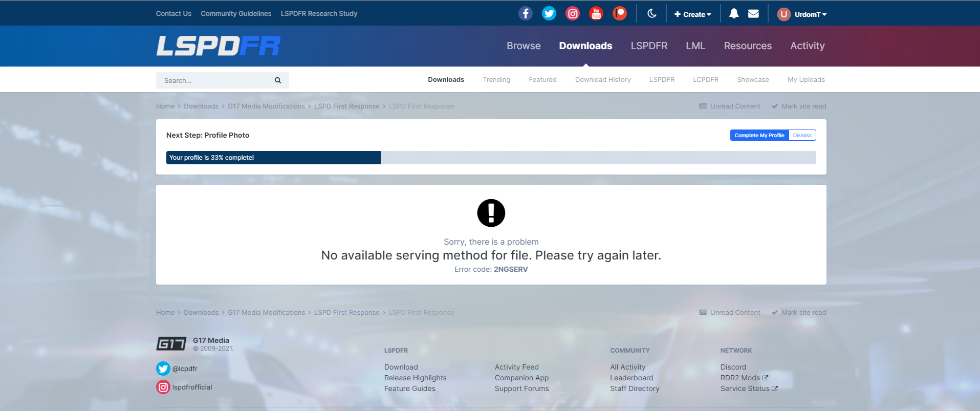Open the YouTube channel icon

[x=596, y=13]
